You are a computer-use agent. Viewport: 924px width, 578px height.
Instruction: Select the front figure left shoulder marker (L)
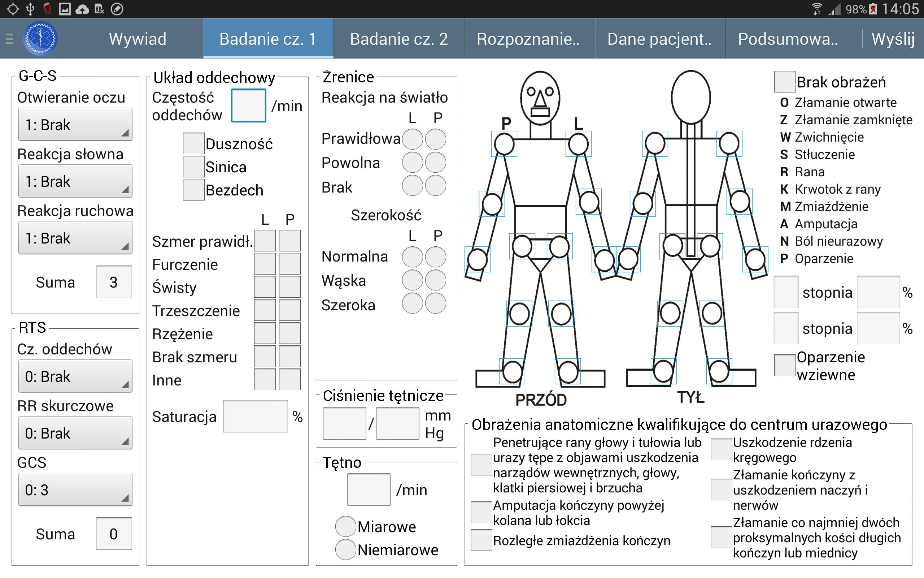pos(578,144)
